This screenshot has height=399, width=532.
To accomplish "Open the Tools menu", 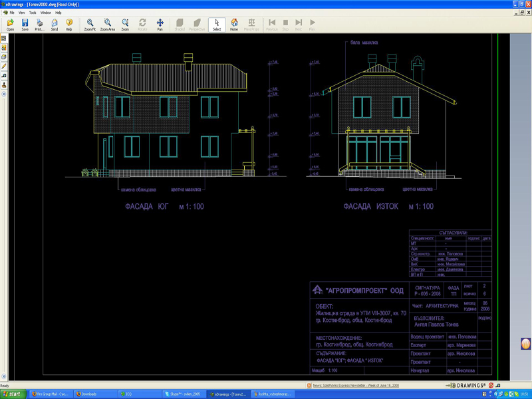I will [33, 13].
